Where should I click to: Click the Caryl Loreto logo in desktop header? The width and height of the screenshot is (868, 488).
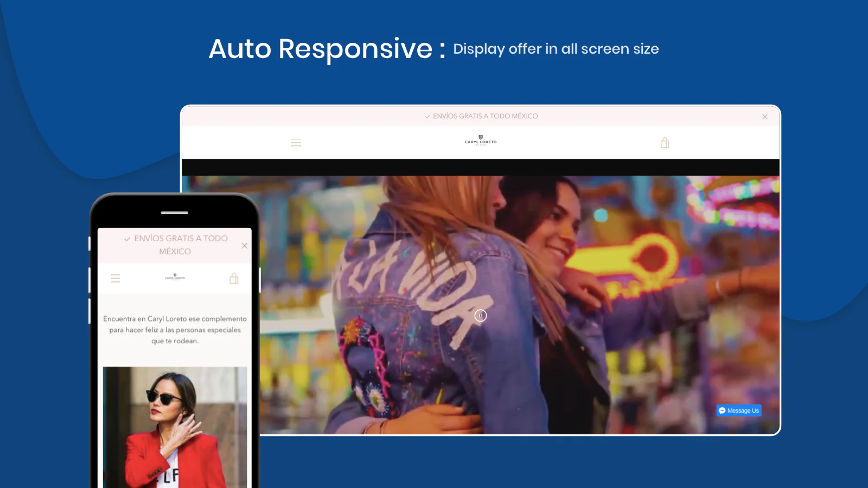pos(481,140)
